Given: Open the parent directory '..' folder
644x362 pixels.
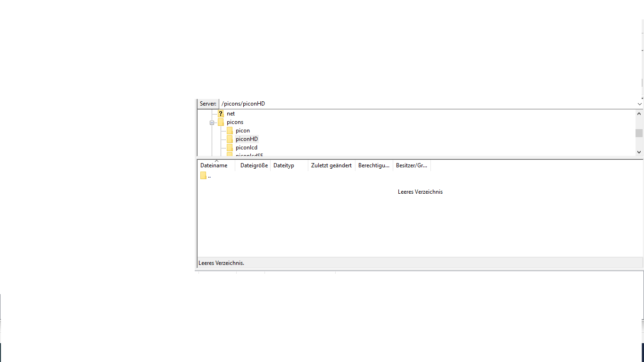Looking at the screenshot, I should pos(206,176).
